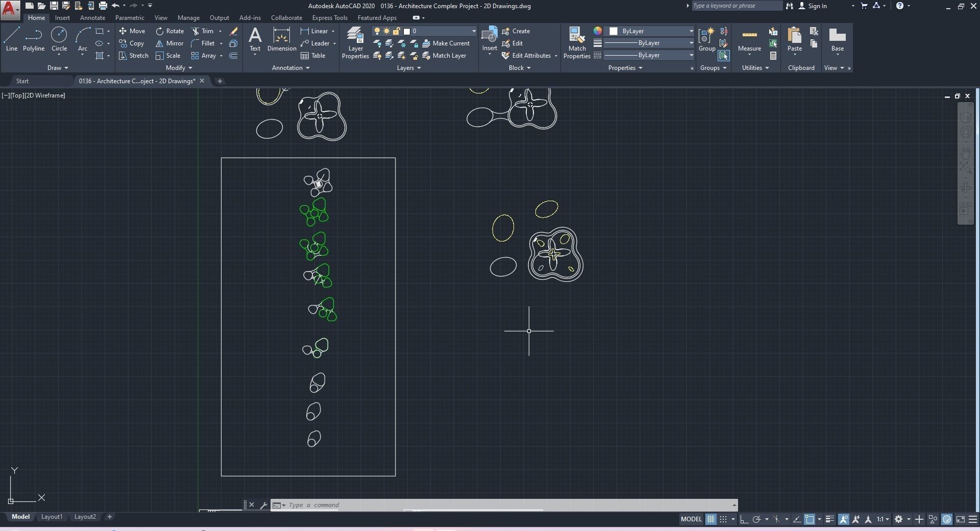
Task: Switch to the Layout1 tab
Action: [x=52, y=517]
